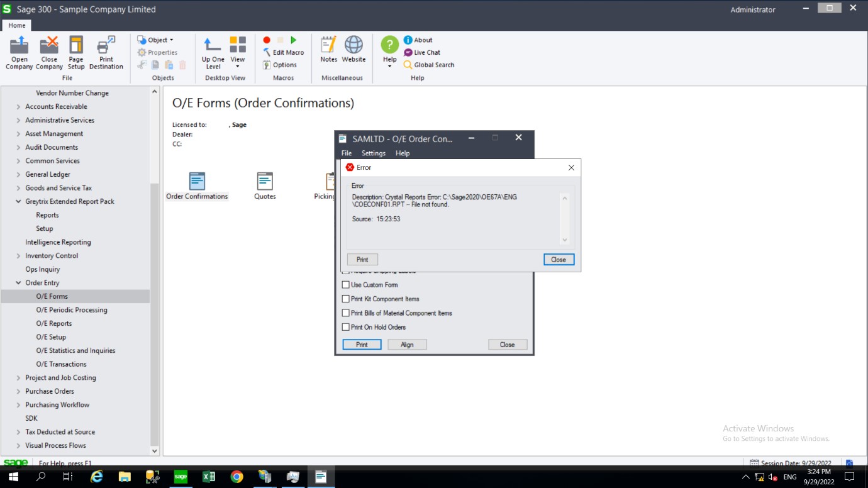Select O/E Transactions in the tree

click(x=61, y=364)
